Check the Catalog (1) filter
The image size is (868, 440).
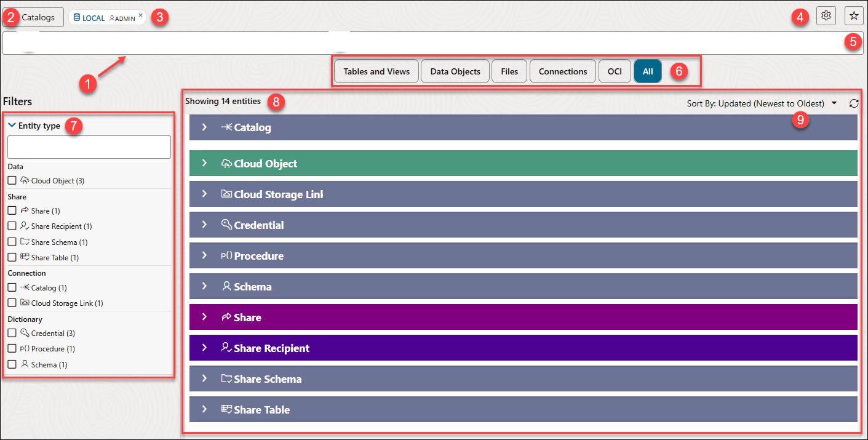click(12, 287)
